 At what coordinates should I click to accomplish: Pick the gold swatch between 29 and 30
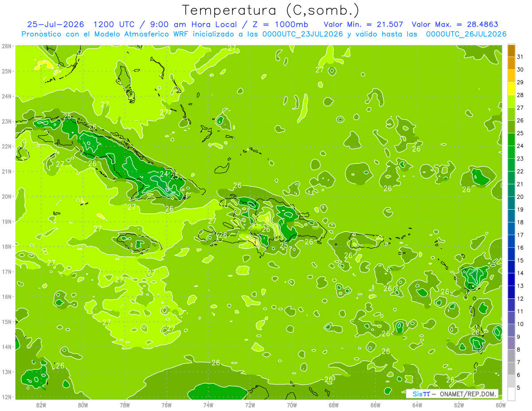[511, 76]
